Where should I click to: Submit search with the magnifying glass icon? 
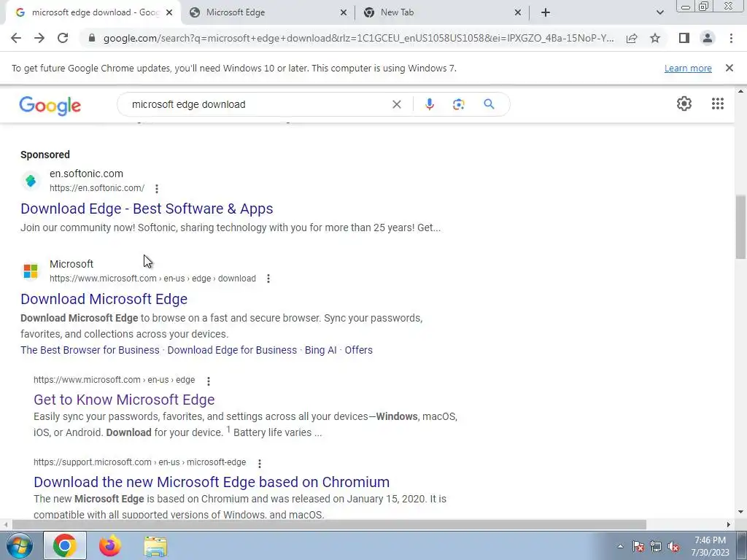coord(489,104)
